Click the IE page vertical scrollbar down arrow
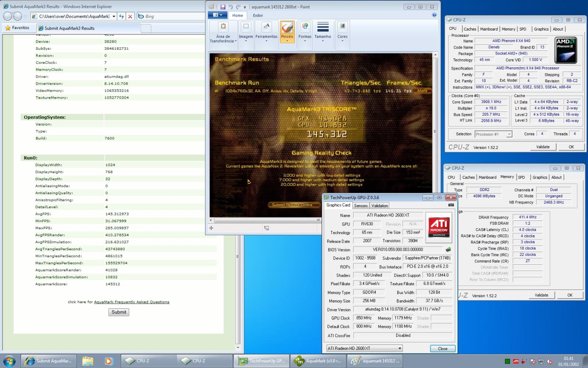The height and width of the screenshot is (368, 588). pos(238,347)
